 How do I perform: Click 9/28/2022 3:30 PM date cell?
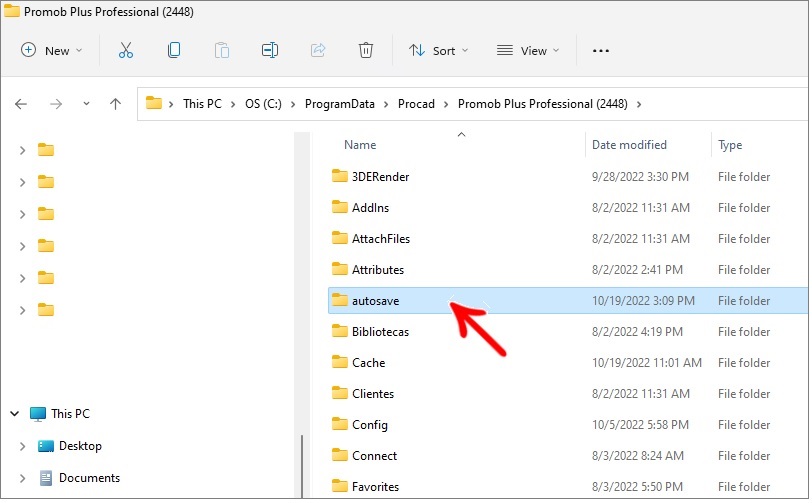(640, 177)
